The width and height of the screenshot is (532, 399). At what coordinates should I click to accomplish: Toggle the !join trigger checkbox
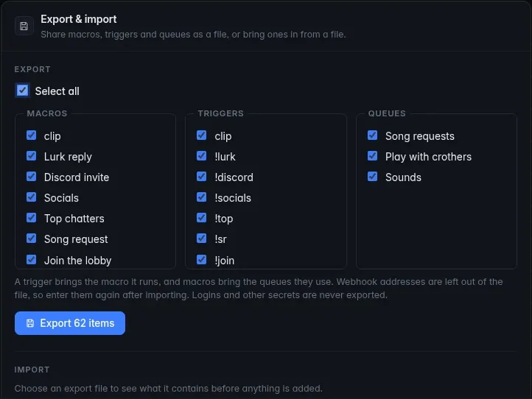(202, 260)
